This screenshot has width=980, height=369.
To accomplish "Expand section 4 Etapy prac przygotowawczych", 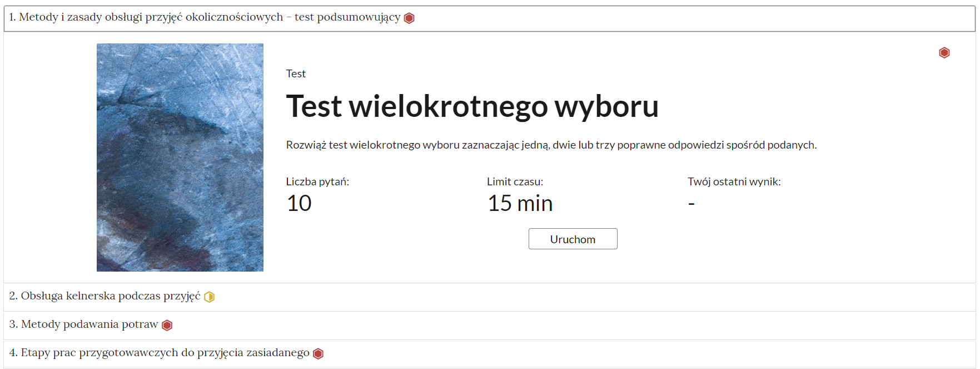I will [x=489, y=353].
